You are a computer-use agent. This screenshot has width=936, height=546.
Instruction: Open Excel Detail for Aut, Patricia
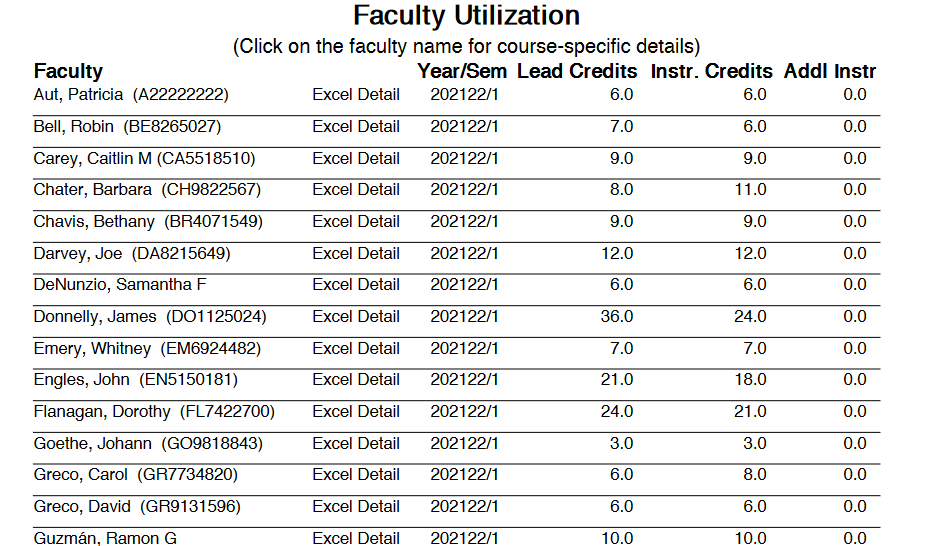tap(356, 95)
